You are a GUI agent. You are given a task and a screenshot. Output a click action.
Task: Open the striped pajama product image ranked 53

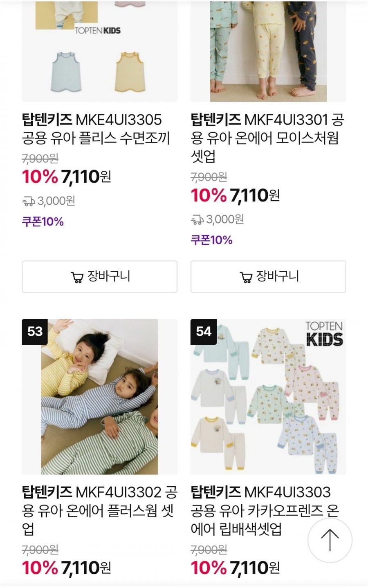pyautogui.click(x=99, y=396)
